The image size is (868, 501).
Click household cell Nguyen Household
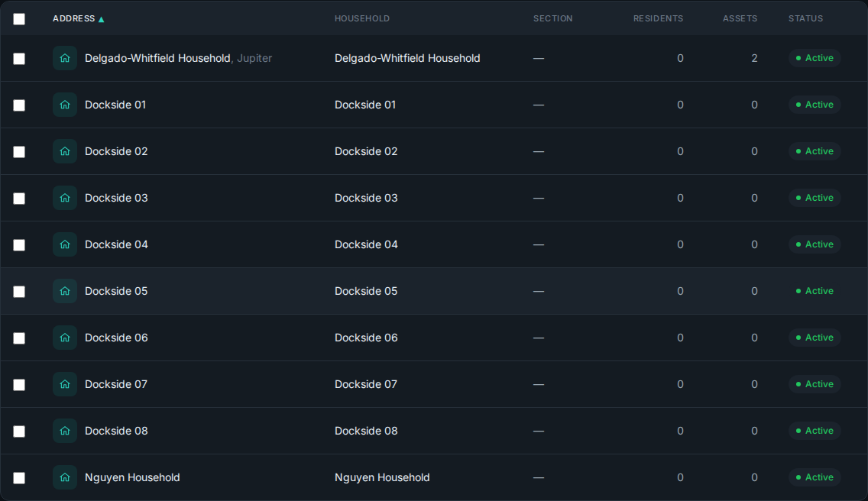coord(382,477)
